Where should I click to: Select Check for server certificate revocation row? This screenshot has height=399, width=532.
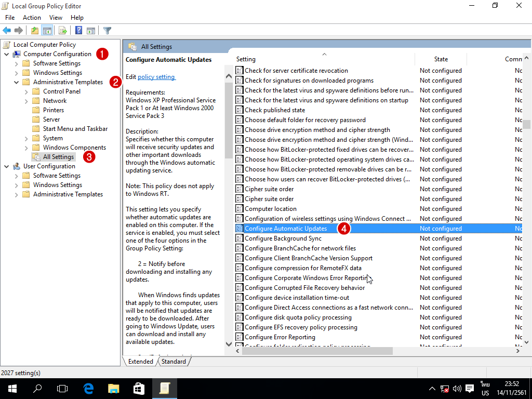pos(378,71)
